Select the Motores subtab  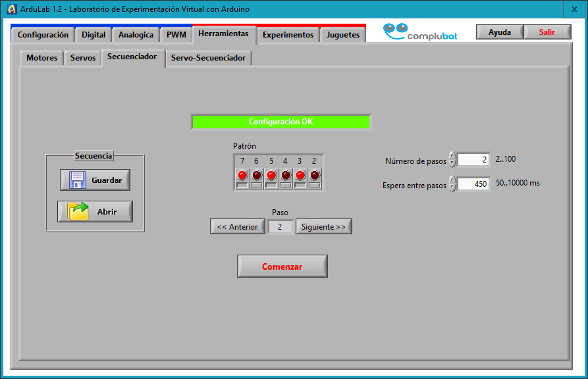[x=41, y=58]
